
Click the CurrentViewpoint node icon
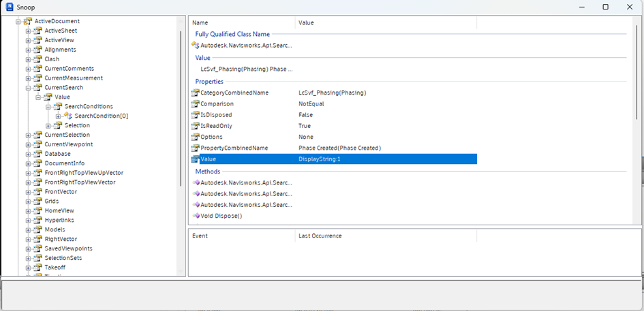coord(38,144)
